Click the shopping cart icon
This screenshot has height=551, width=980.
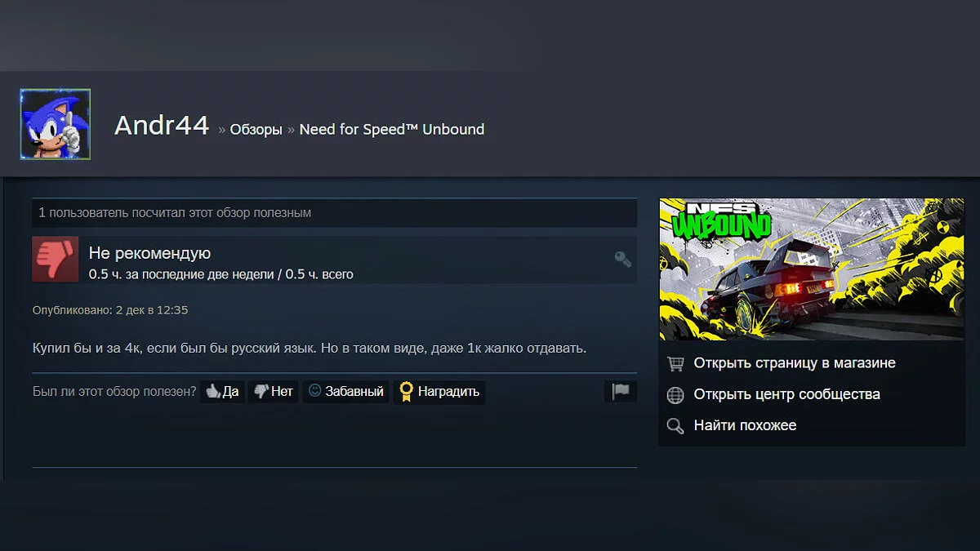675,364
